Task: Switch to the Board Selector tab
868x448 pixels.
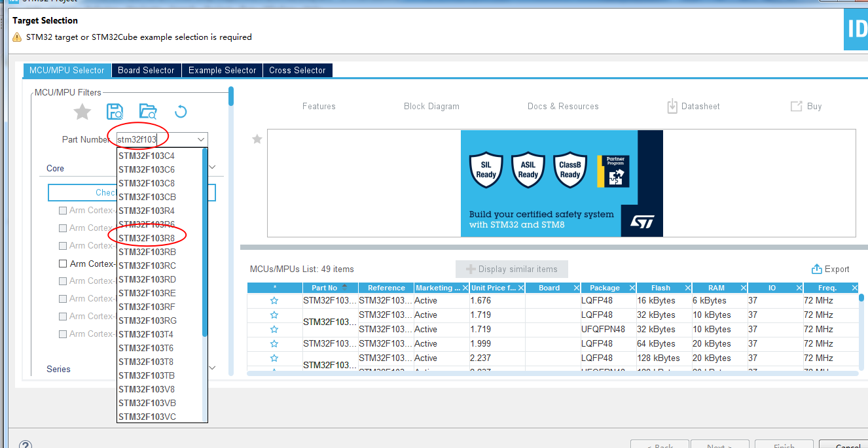Action: [146, 70]
